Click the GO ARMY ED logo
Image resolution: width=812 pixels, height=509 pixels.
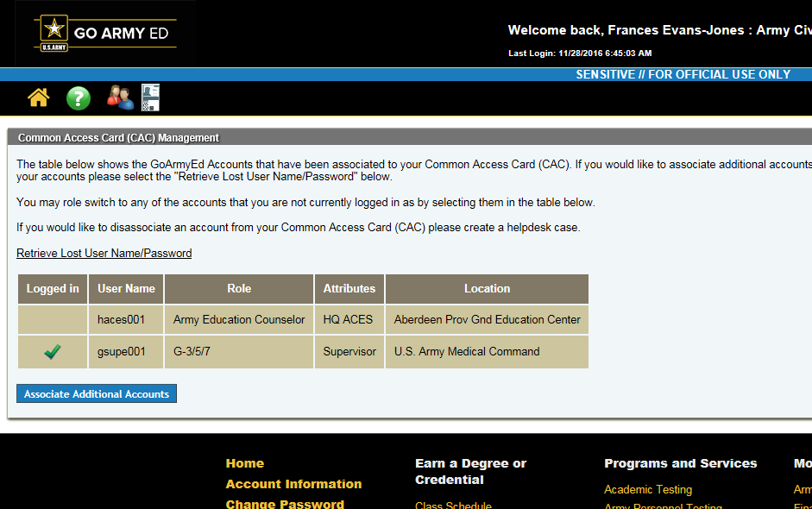pos(105,33)
